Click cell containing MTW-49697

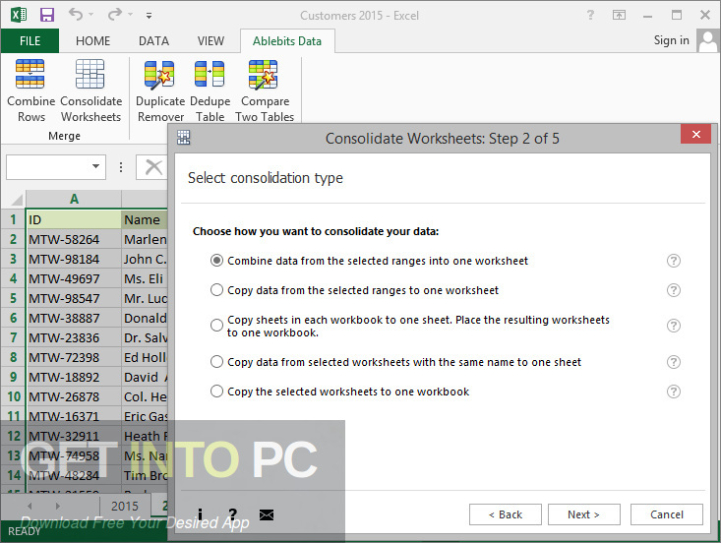[x=74, y=279]
